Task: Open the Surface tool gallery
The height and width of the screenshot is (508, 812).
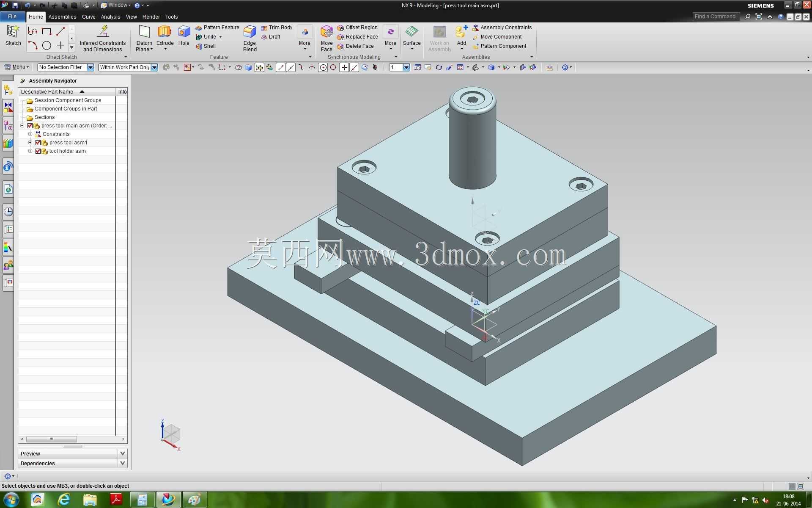Action: tap(411, 37)
